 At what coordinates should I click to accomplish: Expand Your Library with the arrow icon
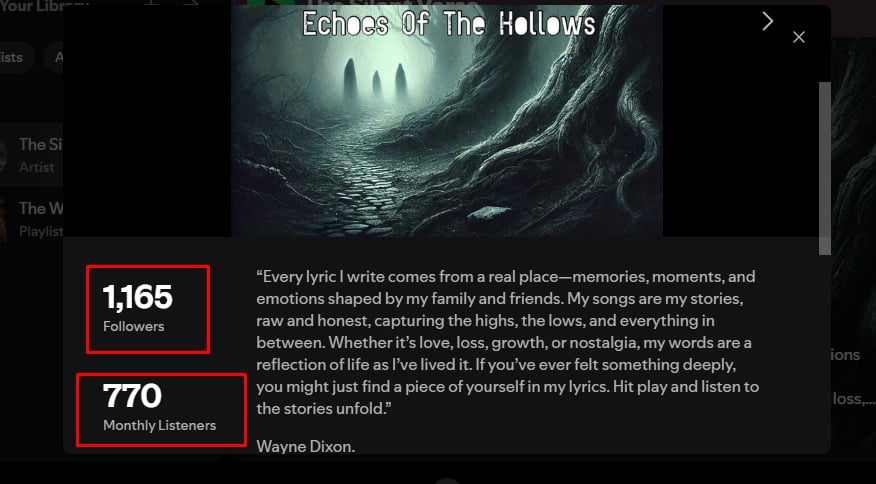(191, 3)
